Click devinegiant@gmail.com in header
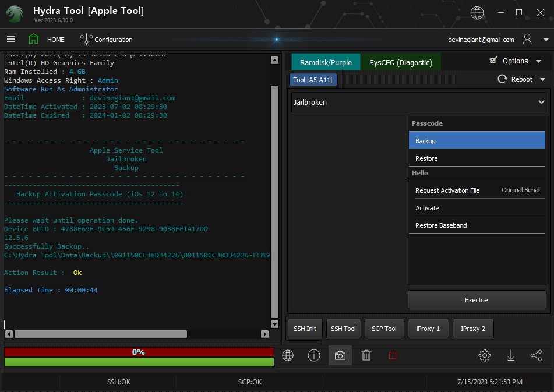This screenshot has height=392, width=554. point(481,40)
